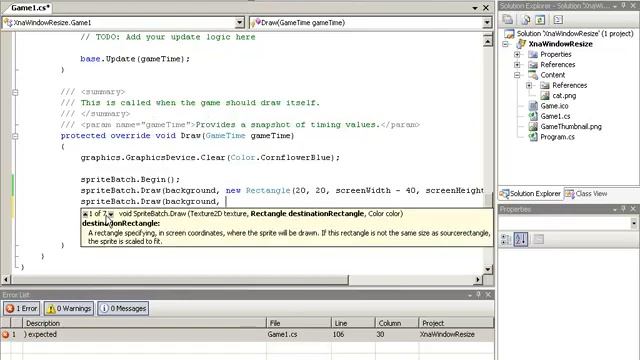Viewport: 640px width, 360px height.
Task: Select cat.png in Solution Explorer
Action: coord(564,96)
